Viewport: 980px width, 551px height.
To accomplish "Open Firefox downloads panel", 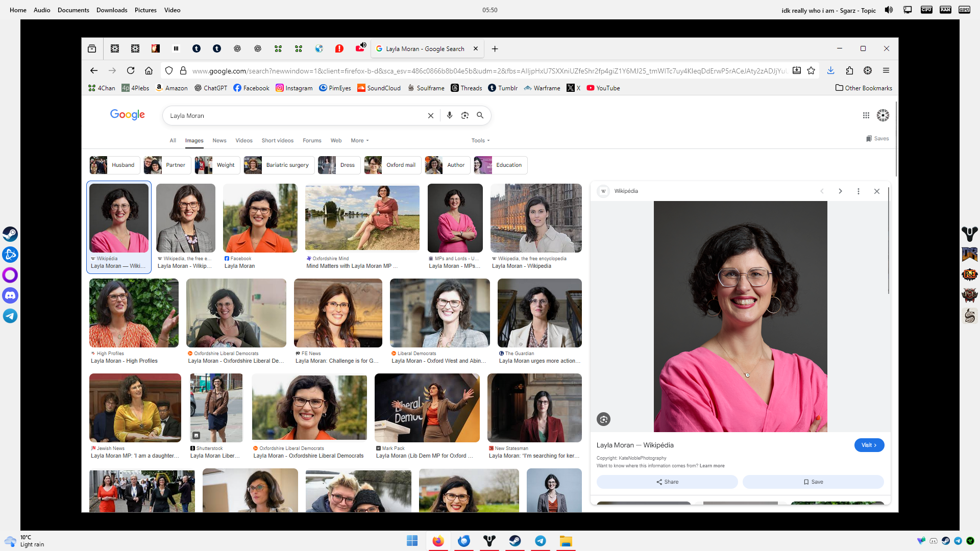I will (830, 70).
